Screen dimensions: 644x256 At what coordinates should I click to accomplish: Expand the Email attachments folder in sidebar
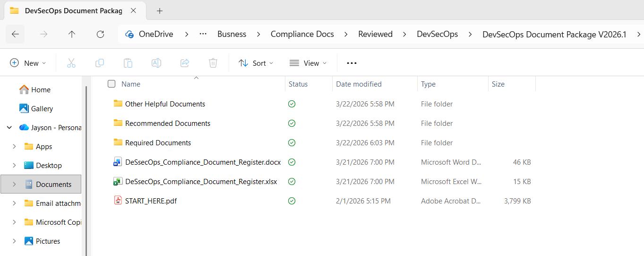14,203
